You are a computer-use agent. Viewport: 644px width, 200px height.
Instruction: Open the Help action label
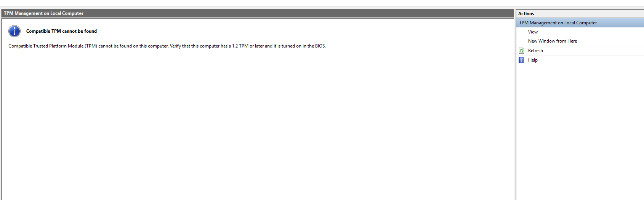coord(533,60)
